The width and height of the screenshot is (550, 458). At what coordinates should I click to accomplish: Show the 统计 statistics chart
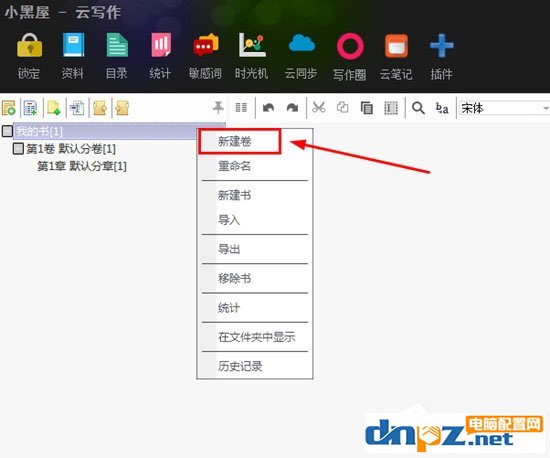click(x=161, y=45)
